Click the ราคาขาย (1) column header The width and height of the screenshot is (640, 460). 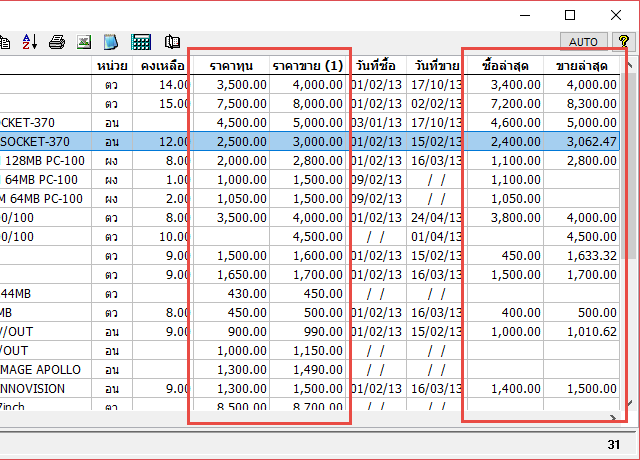308,66
